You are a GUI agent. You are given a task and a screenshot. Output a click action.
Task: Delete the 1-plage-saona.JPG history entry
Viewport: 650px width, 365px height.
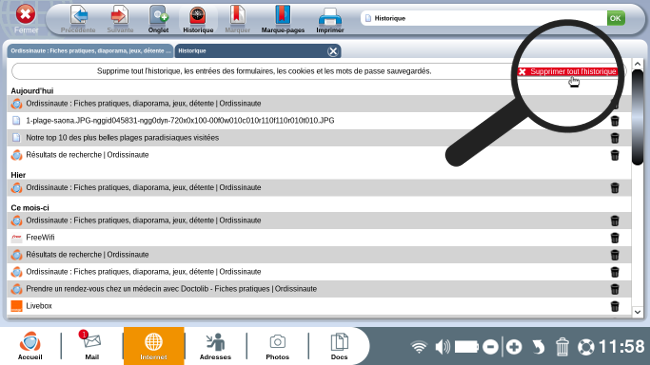[615, 121]
